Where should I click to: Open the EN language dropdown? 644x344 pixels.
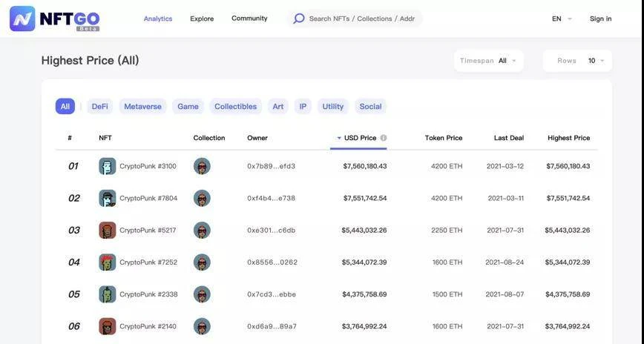(x=562, y=19)
